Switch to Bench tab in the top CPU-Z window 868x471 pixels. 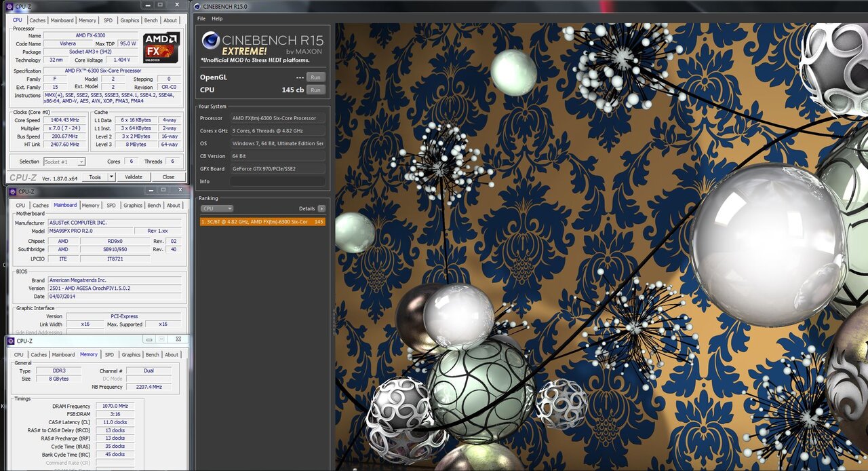pos(151,20)
